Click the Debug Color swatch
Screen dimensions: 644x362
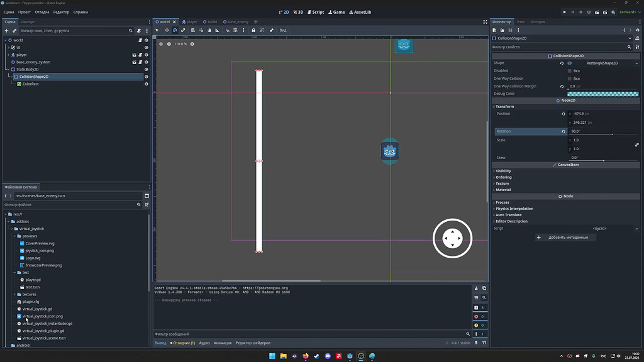pyautogui.click(x=602, y=93)
